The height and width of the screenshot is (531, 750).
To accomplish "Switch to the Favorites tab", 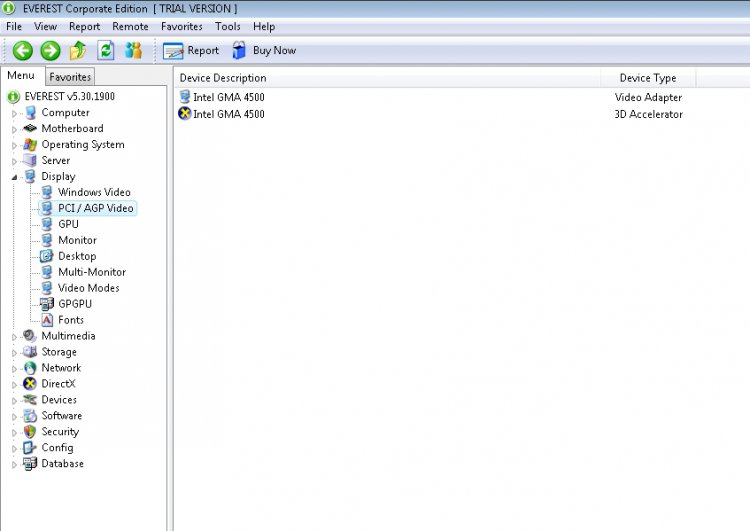I will coord(70,77).
